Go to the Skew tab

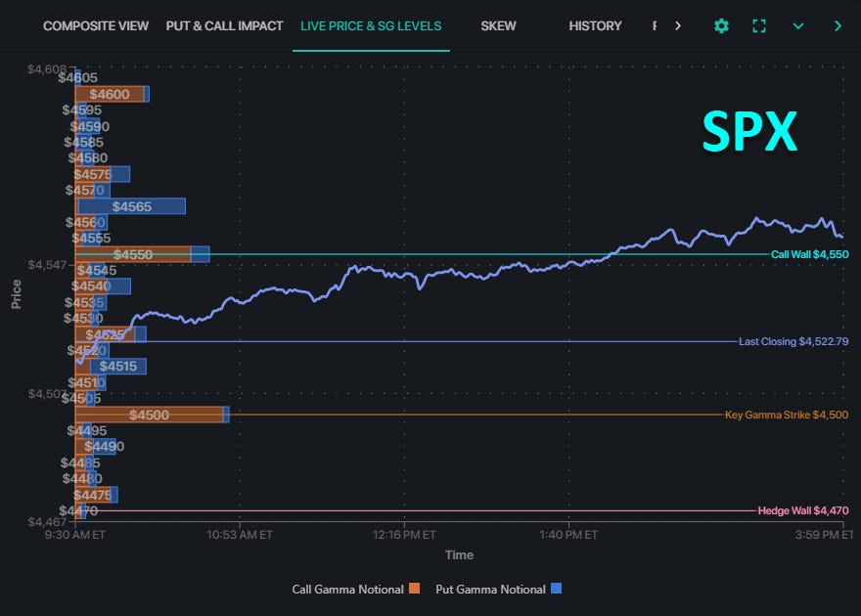pyautogui.click(x=498, y=26)
